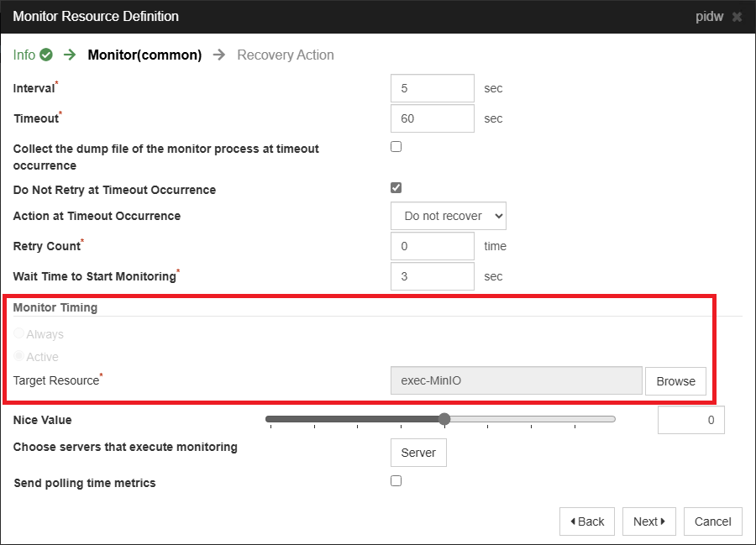This screenshot has width=756, height=545.
Task: Enable dump file collection at timeout occurrence
Action: [x=396, y=146]
